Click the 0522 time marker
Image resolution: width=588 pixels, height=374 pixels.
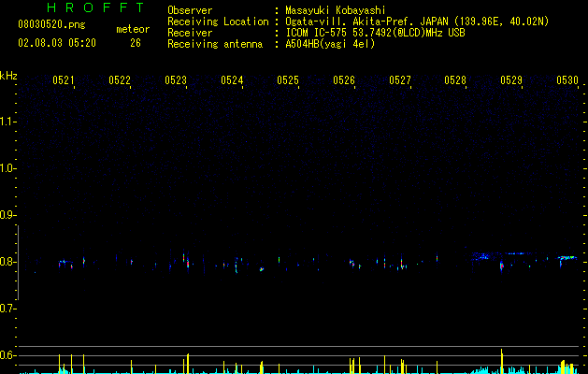click(x=120, y=80)
